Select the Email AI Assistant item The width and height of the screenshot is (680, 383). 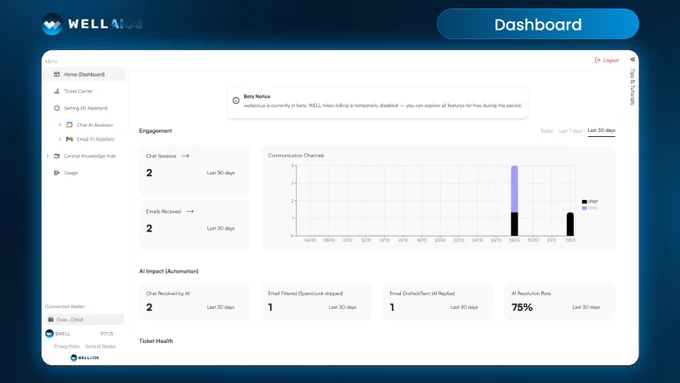(95, 139)
